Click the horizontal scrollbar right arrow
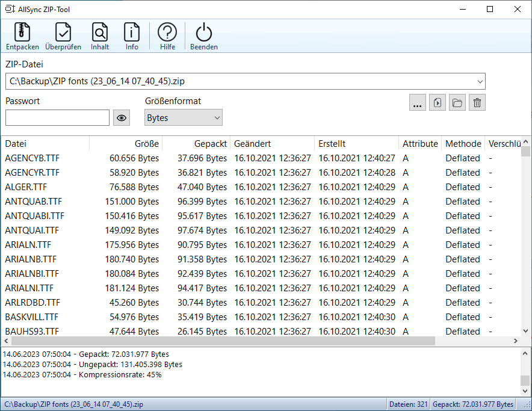532x411 pixels. 515,341
